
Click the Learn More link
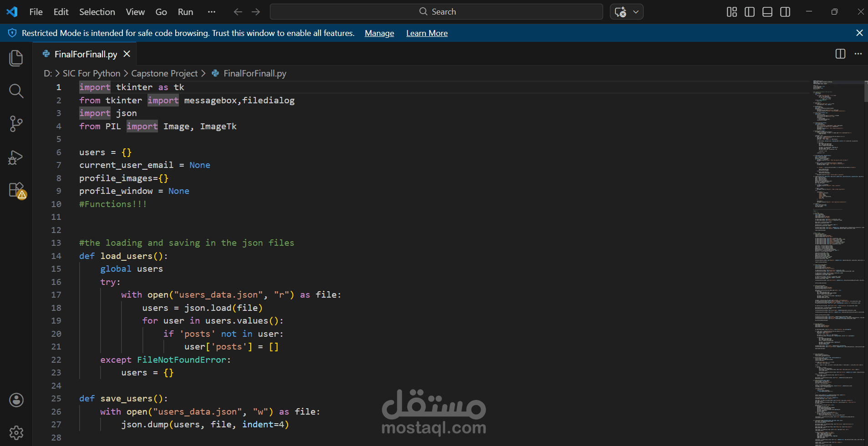coord(427,33)
